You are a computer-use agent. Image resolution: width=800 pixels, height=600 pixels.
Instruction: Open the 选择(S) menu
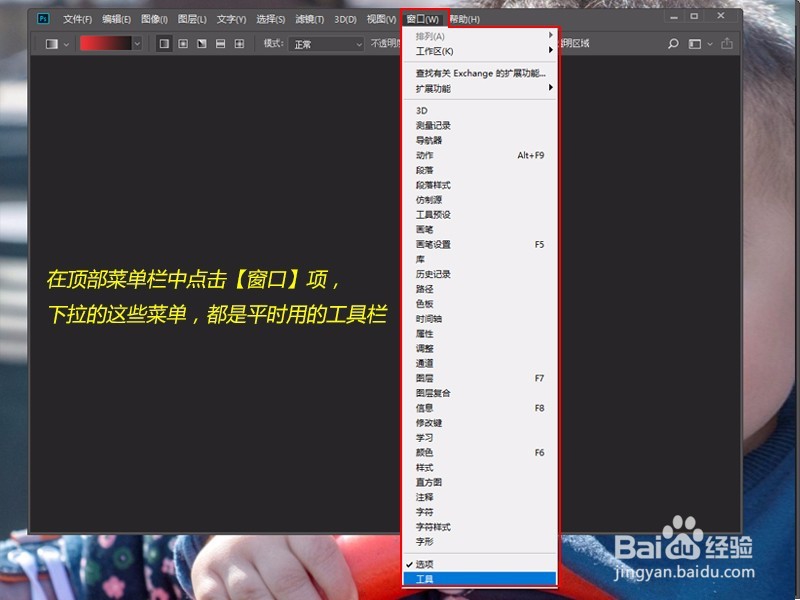click(x=270, y=19)
